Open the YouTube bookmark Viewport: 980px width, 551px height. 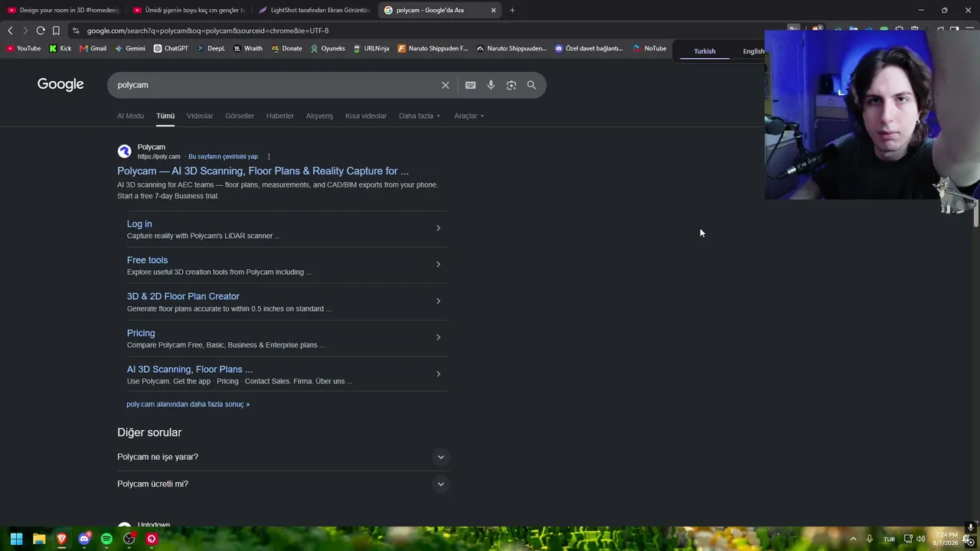[x=24, y=48]
